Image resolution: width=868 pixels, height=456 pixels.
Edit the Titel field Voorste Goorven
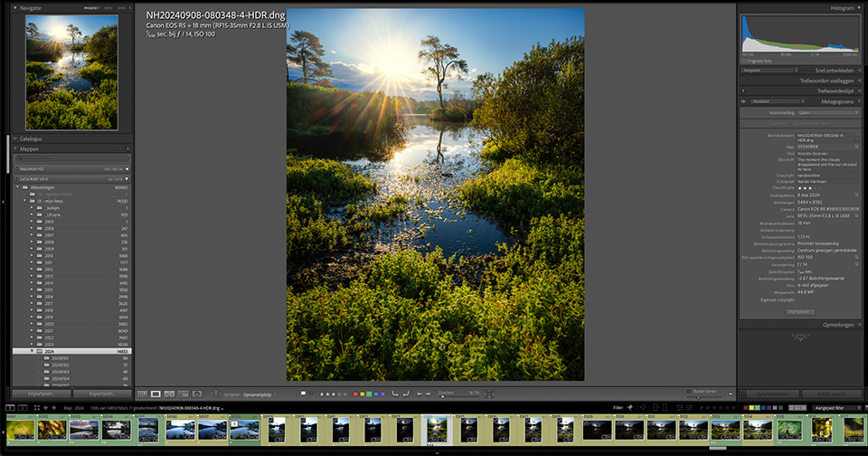(x=826, y=154)
